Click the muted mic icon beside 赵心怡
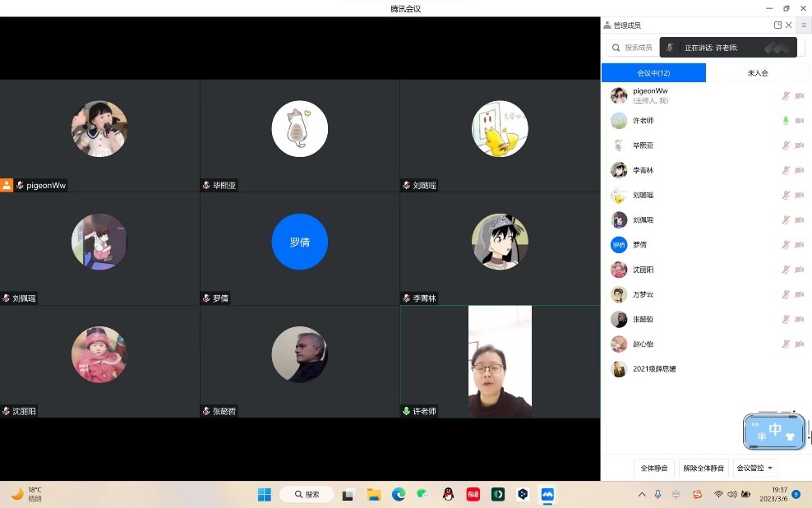This screenshot has width=812, height=508. click(x=786, y=344)
